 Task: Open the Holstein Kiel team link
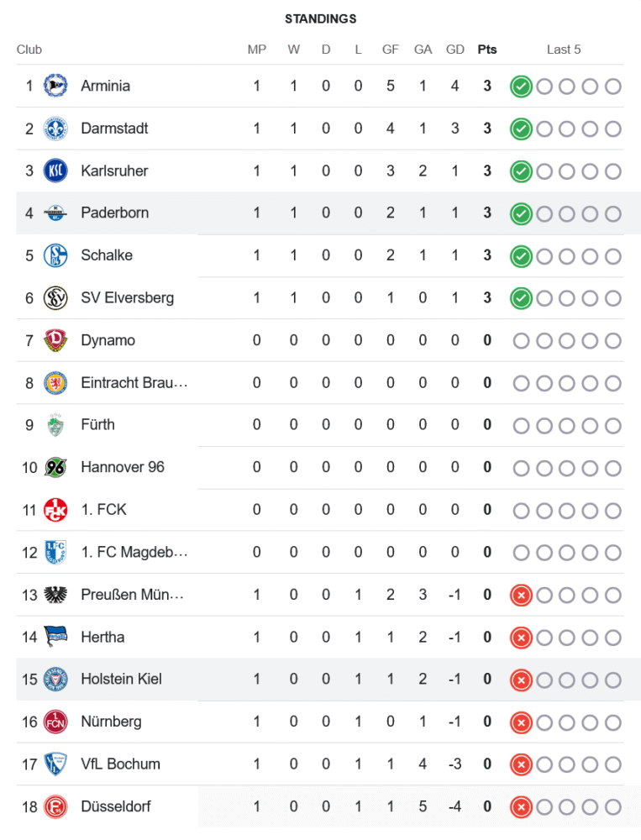(121, 679)
